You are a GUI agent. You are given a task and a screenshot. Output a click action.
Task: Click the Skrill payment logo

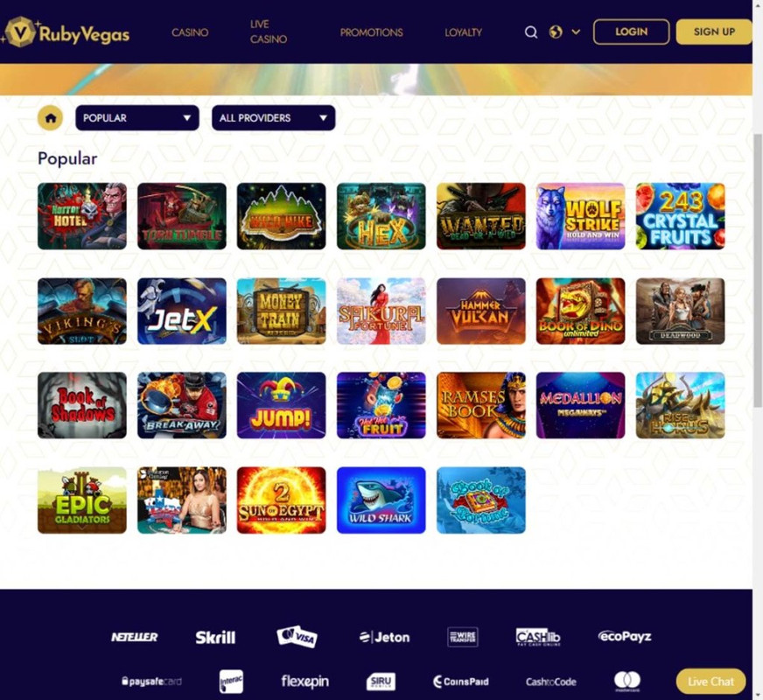215,637
